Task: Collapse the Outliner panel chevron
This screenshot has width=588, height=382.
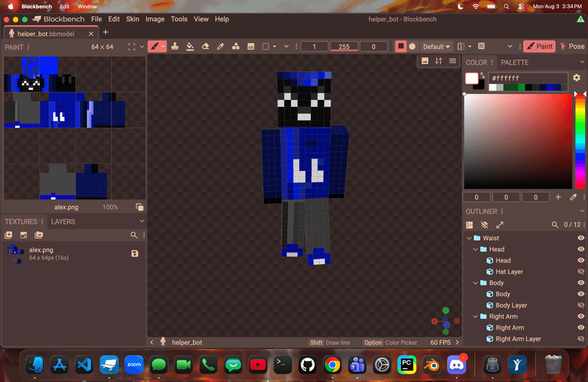Action: click(x=582, y=211)
